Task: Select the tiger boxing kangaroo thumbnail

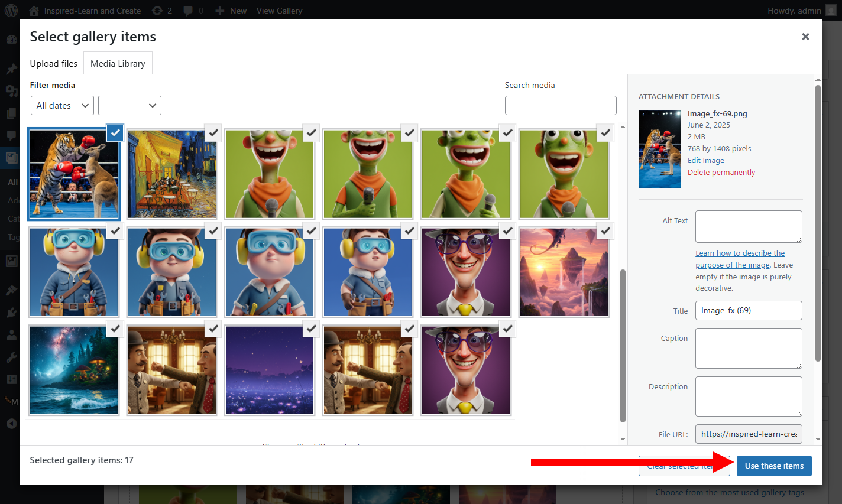Action: coord(73,174)
